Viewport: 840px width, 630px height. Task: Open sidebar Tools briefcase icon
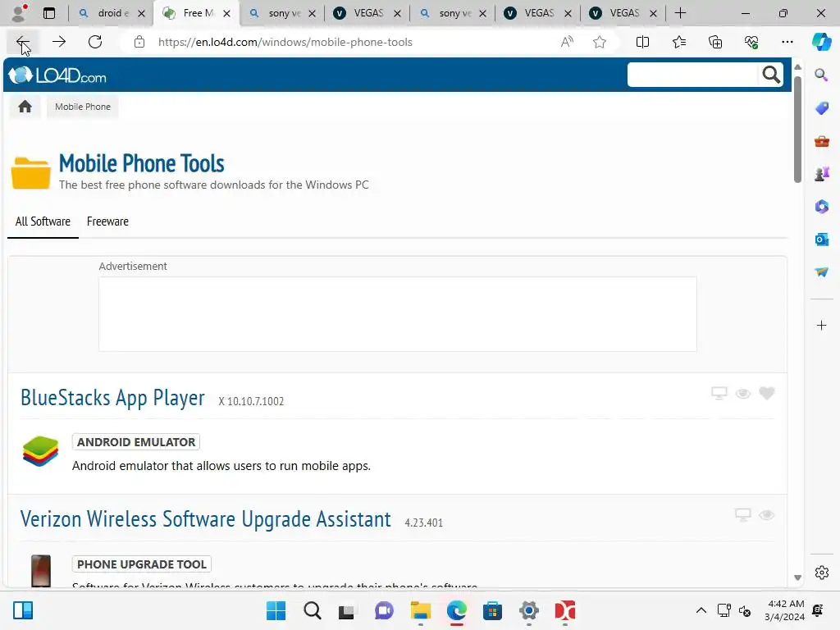[821, 141]
